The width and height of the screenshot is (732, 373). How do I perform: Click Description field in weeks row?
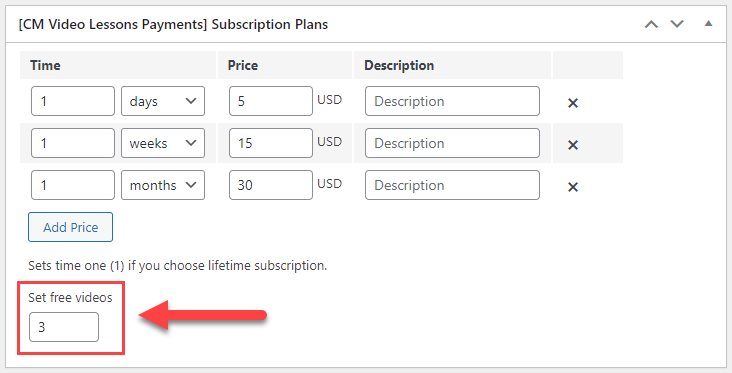point(452,143)
